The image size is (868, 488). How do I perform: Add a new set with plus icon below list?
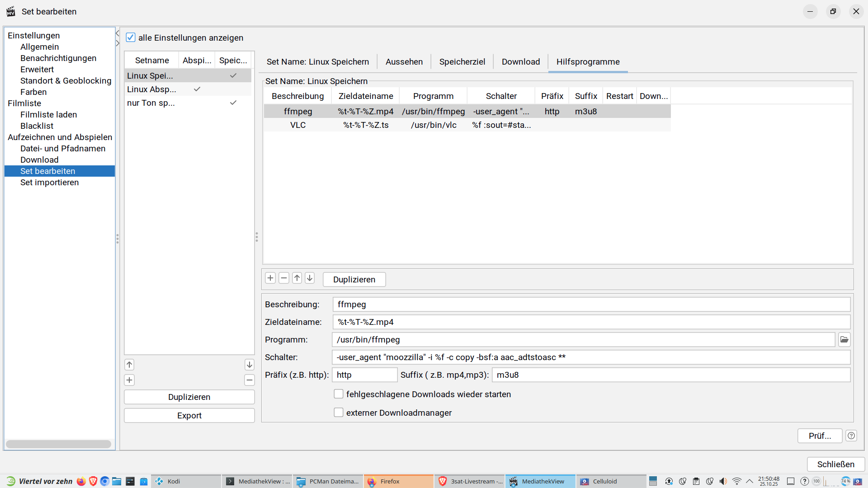pyautogui.click(x=129, y=380)
